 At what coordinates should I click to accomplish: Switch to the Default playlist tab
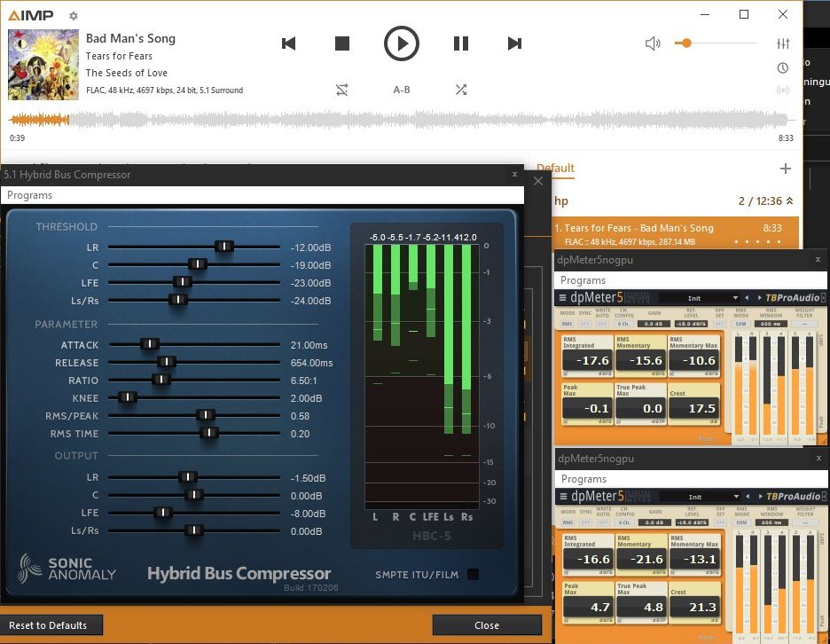555,168
